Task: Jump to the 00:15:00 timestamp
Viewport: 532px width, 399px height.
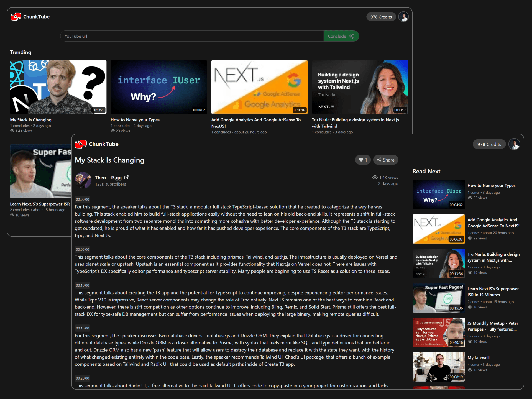Action: point(83,328)
